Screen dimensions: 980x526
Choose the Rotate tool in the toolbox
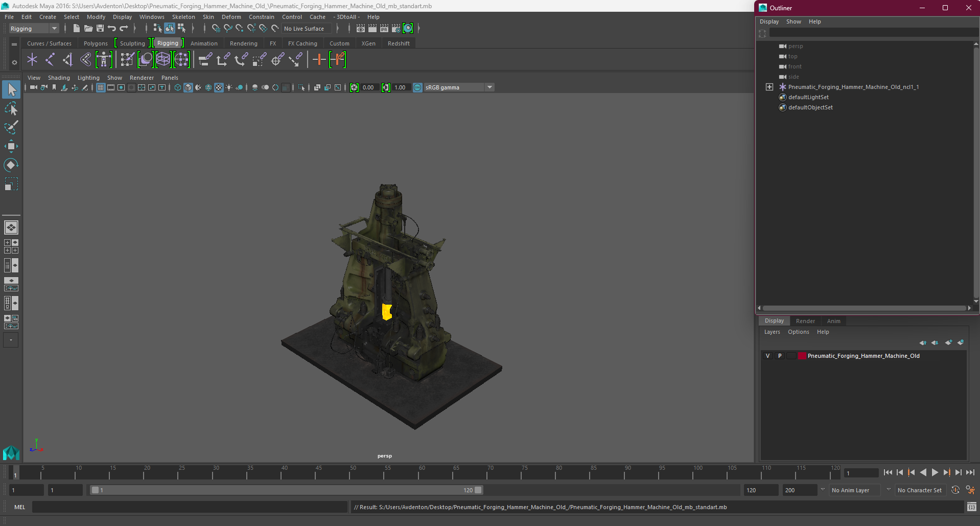tap(11, 165)
